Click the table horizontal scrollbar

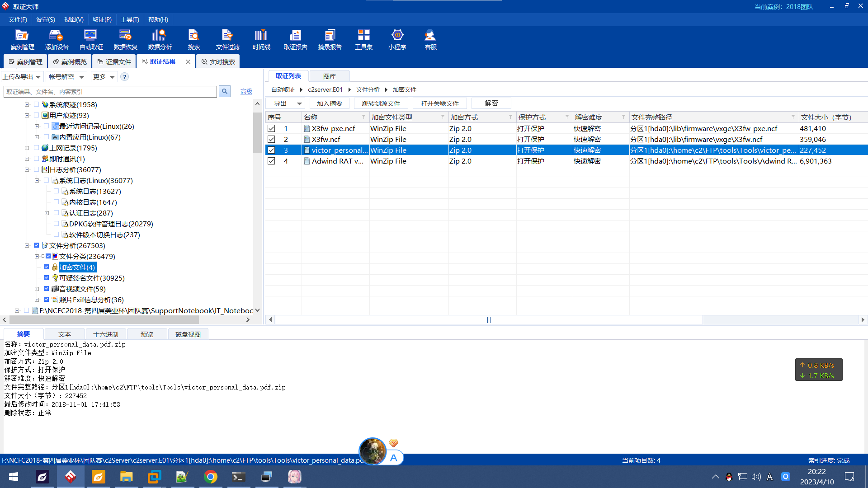489,320
